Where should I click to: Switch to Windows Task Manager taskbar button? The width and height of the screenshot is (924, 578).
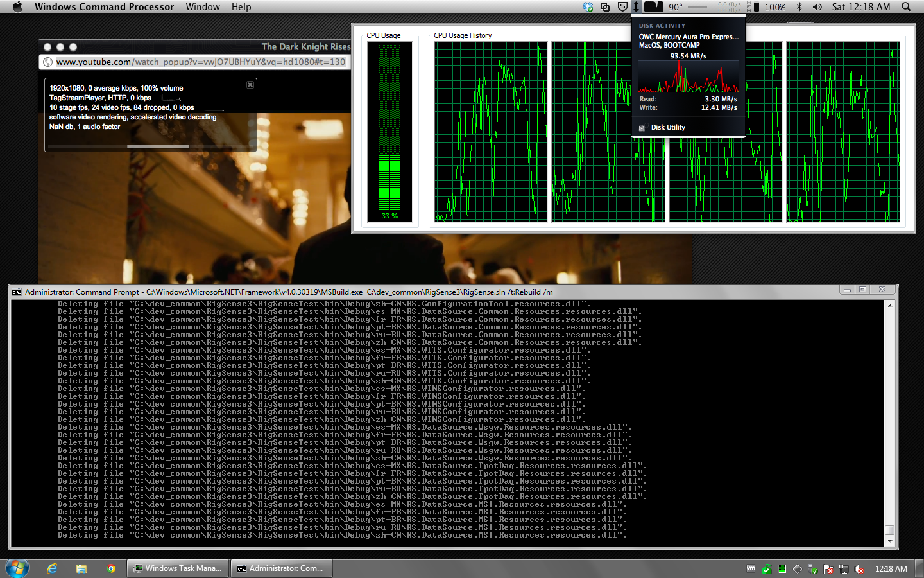178,568
